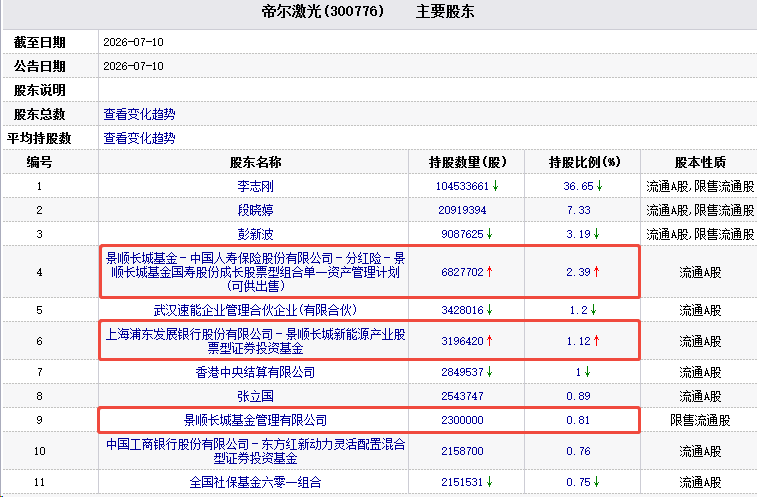Image resolution: width=757 pixels, height=497 pixels.
Task: Select share count 3196420
Action: point(462,341)
